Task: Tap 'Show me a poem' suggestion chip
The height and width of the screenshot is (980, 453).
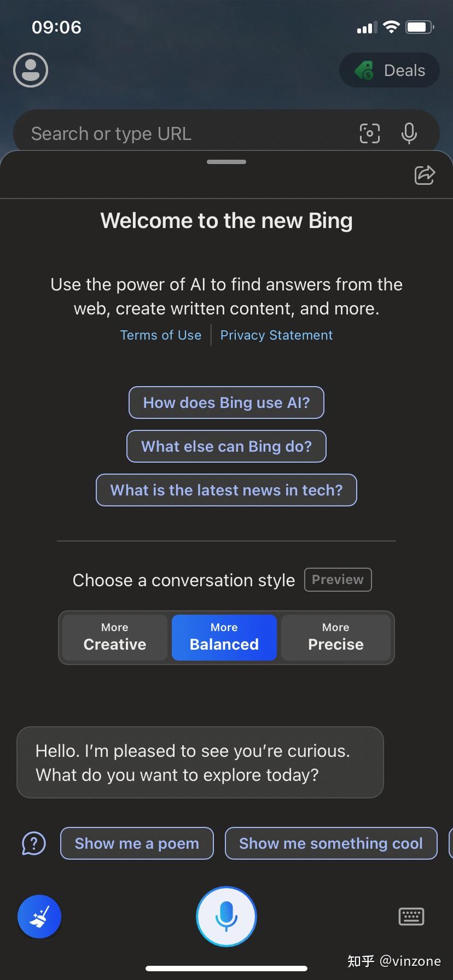Action: tap(136, 843)
